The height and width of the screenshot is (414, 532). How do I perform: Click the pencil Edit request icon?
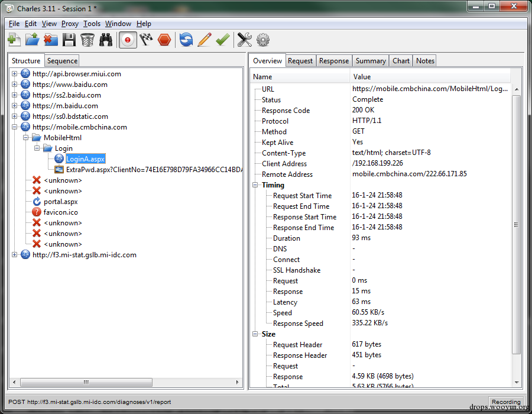[204, 40]
